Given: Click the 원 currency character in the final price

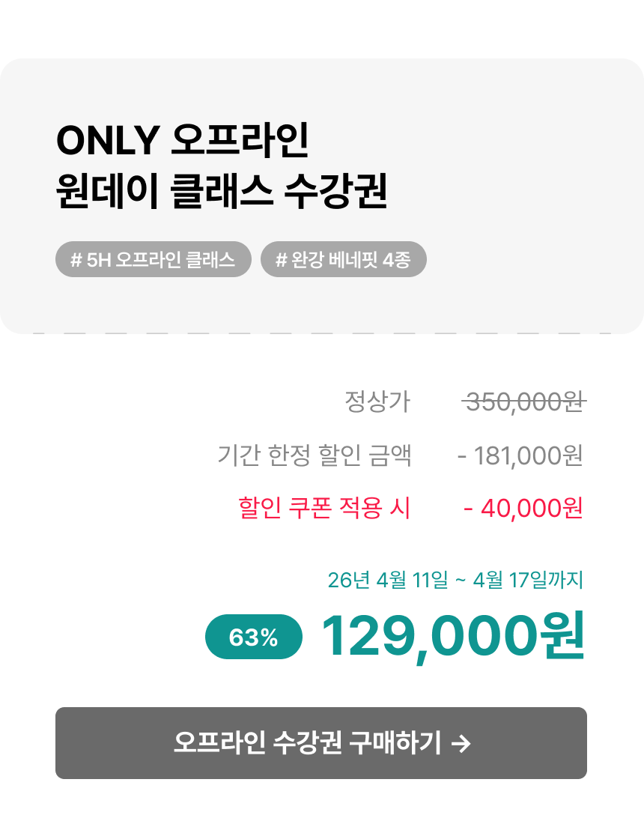Looking at the screenshot, I should (558, 637).
